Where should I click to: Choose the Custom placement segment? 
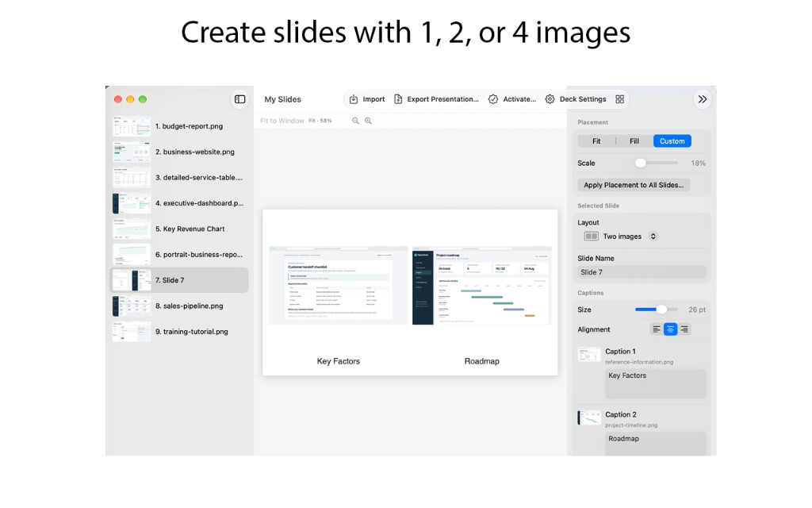pos(672,141)
